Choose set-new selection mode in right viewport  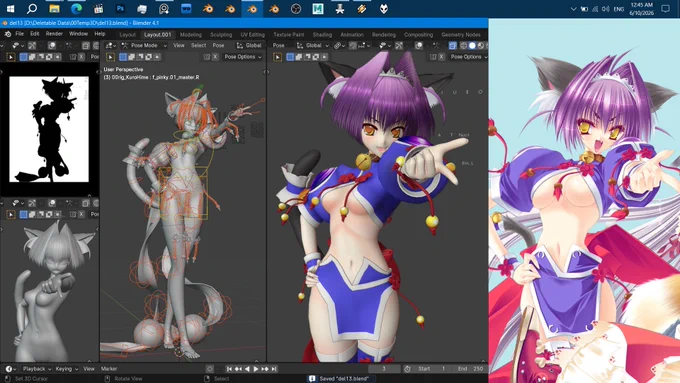pyautogui.click(x=290, y=57)
